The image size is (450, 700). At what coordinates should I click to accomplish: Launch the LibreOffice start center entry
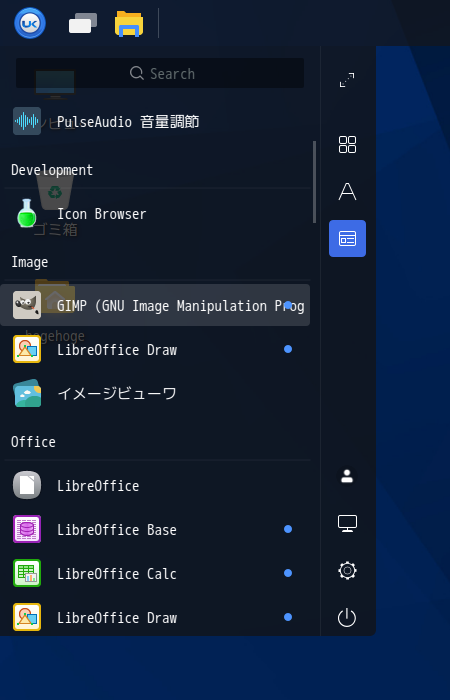[155, 485]
